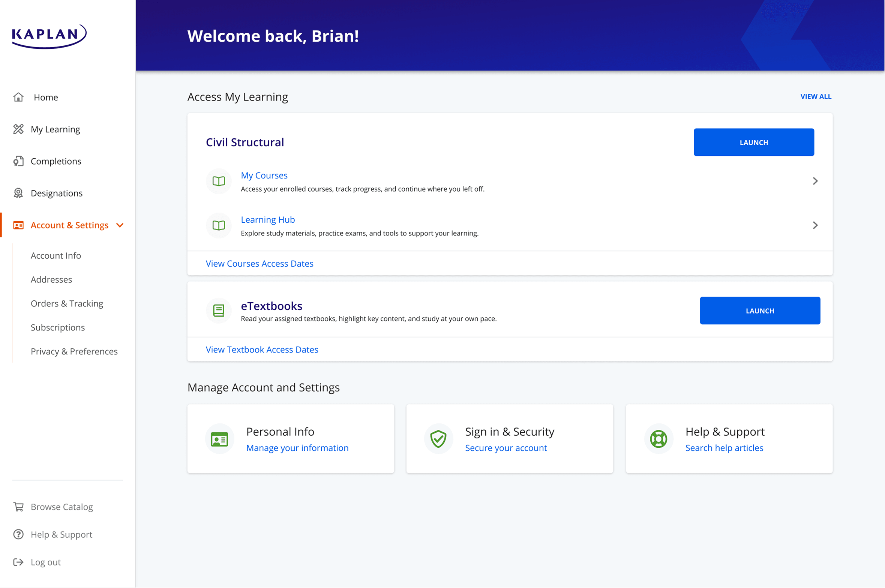Open the Learning Hub link
The width and height of the screenshot is (885, 588).
click(x=268, y=219)
